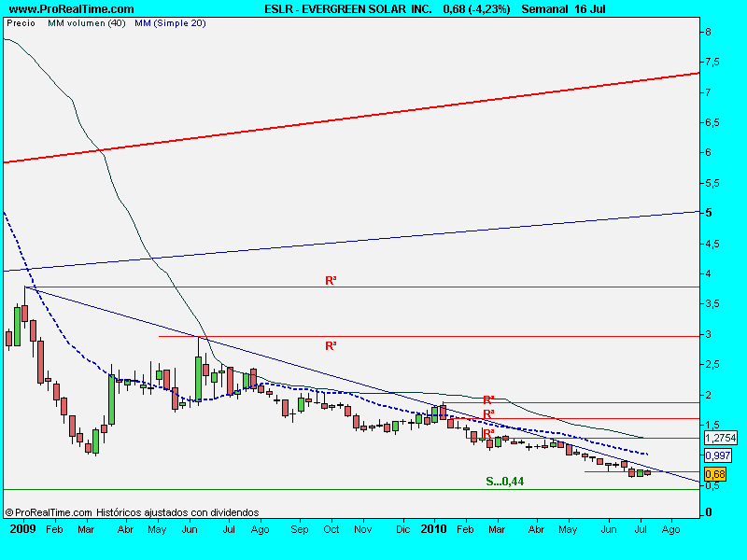Click the Semanal timeframe label

544,9
